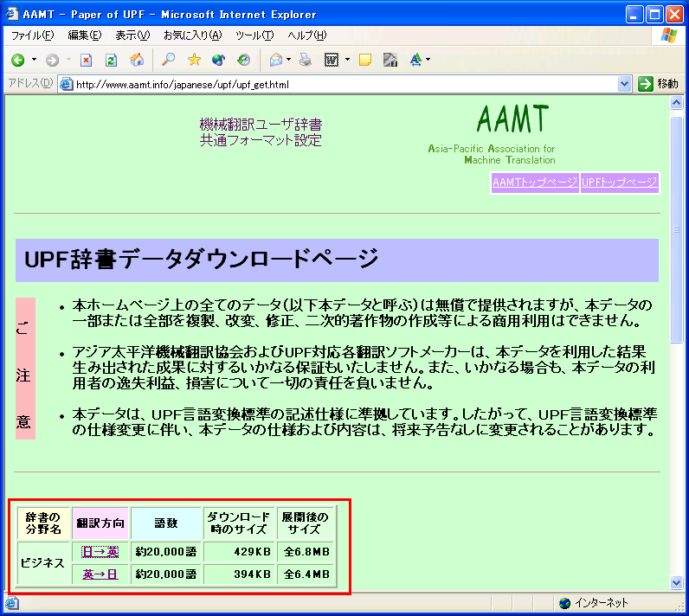The height and width of the screenshot is (616, 689).
Task: Expand the Edit icon dropdown arrow
Action: [347, 60]
